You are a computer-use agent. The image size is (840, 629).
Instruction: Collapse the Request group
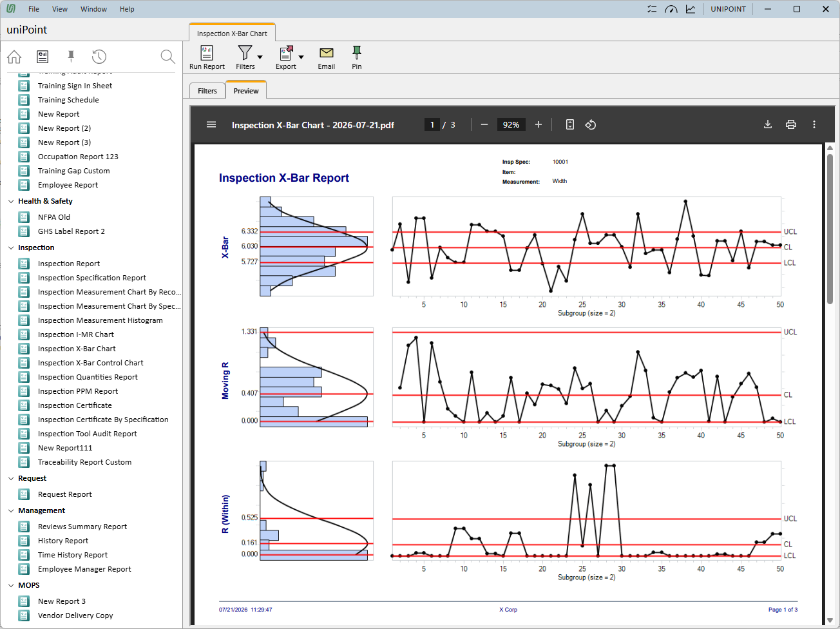[x=11, y=478]
